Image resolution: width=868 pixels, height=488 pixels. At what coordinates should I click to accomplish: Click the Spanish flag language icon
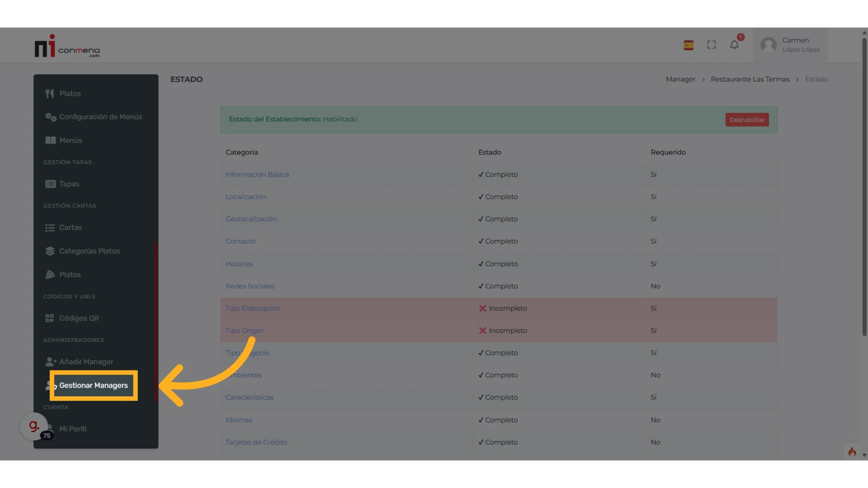(688, 45)
